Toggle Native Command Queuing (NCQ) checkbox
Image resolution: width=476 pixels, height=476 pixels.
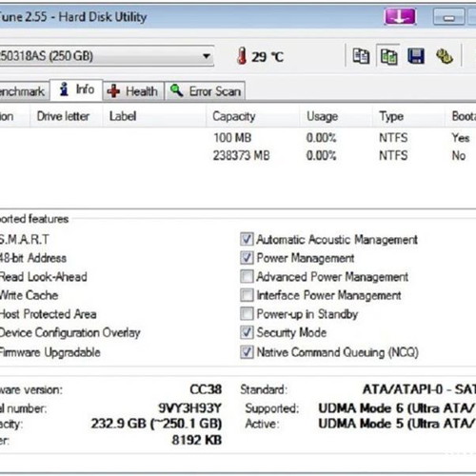pyautogui.click(x=247, y=352)
